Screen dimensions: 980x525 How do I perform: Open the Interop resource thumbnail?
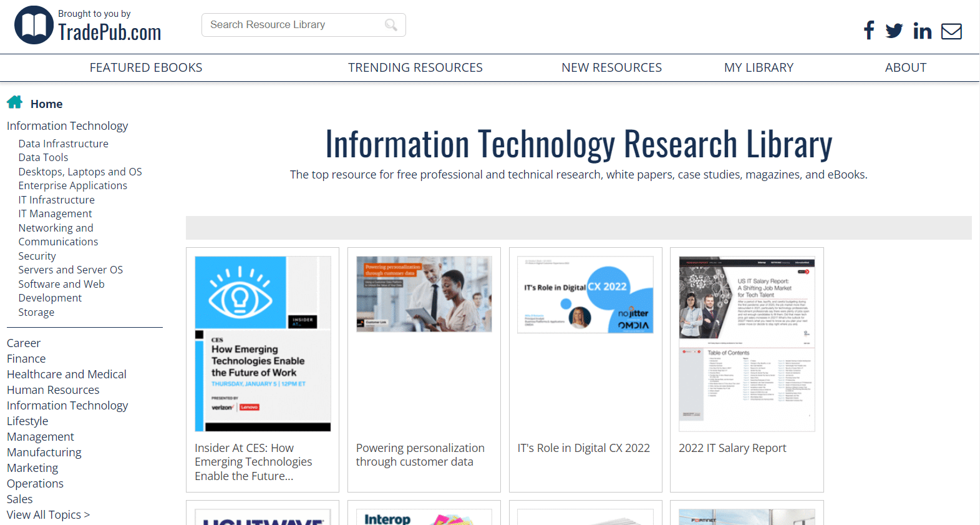point(424,517)
